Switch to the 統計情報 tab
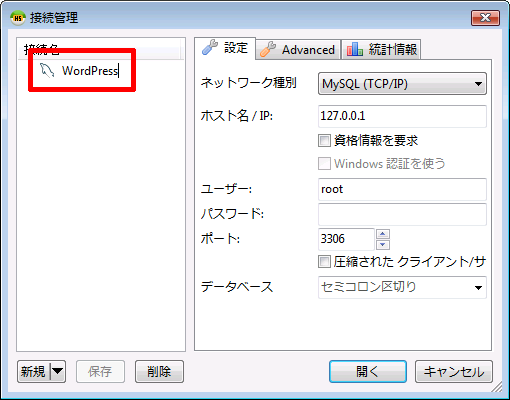This screenshot has width=510, height=400. tap(381, 49)
